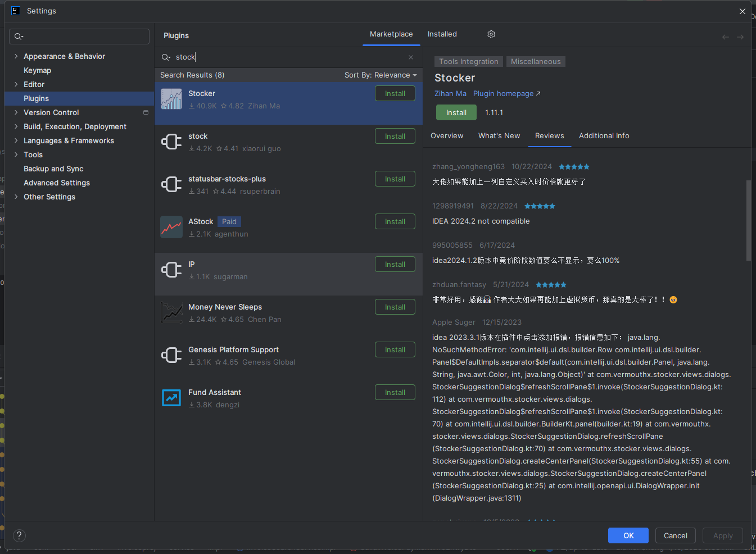Open the What's New tab
The image size is (756, 554).
point(499,136)
